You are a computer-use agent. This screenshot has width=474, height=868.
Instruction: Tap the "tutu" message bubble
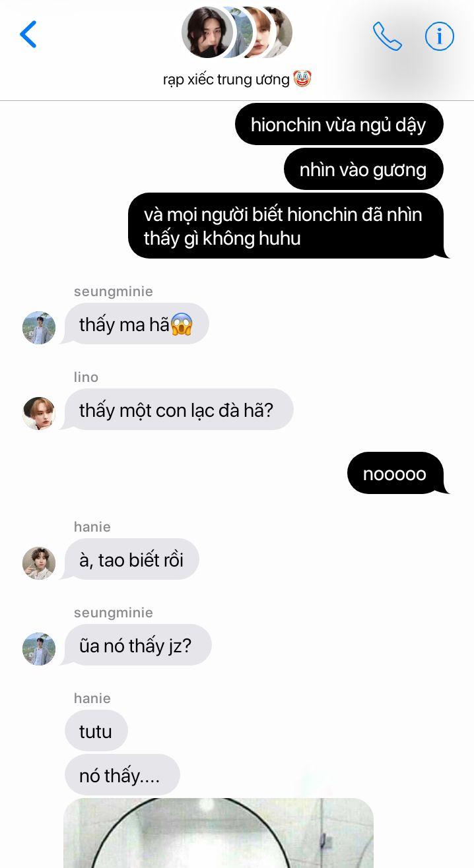(x=96, y=731)
